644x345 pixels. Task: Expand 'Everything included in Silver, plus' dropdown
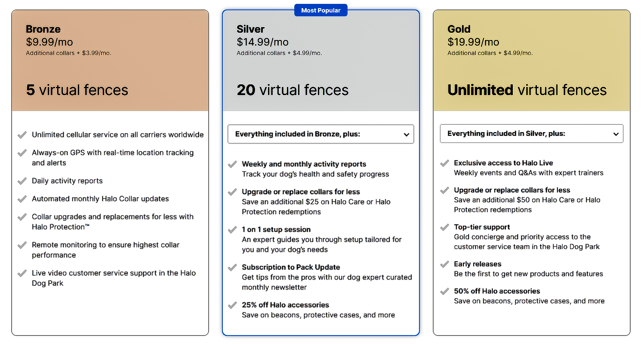(531, 134)
